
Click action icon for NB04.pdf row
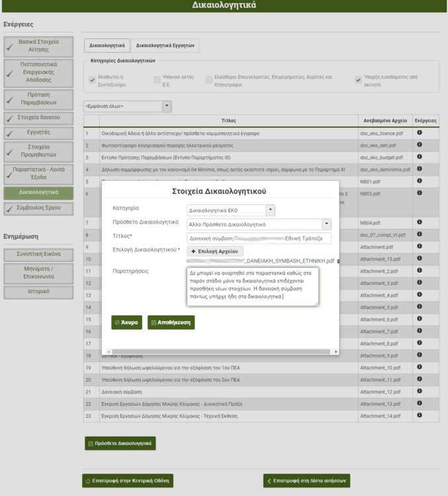click(x=420, y=222)
